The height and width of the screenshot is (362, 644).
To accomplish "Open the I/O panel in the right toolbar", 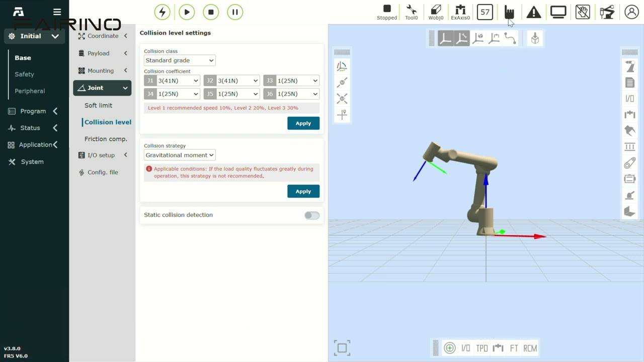I will coord(630,99).
